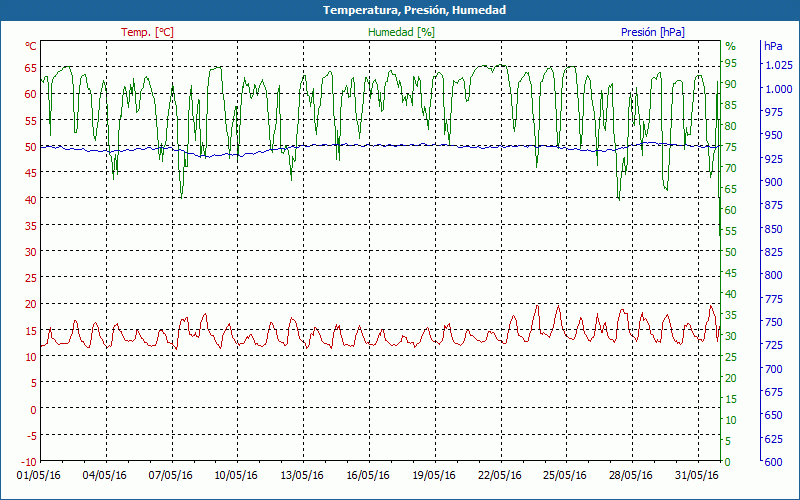Click the date label 10/05/16
The width and height of the screenshot is (800, 500).
click(x=236, y=475)
